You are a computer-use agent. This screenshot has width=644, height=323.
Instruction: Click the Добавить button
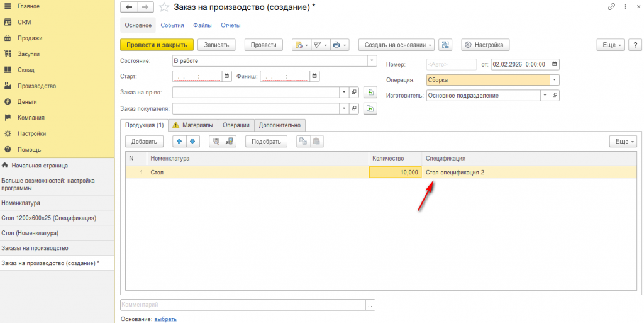click(x=144, y=142)
